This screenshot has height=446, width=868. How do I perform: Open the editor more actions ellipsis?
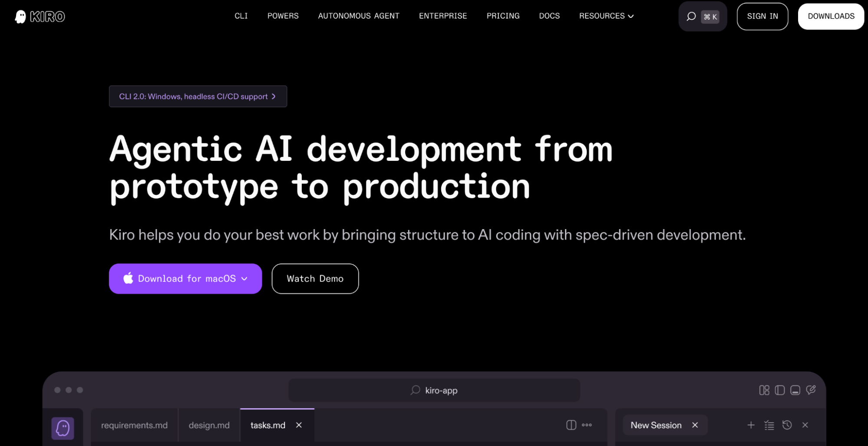coord(587,425)
